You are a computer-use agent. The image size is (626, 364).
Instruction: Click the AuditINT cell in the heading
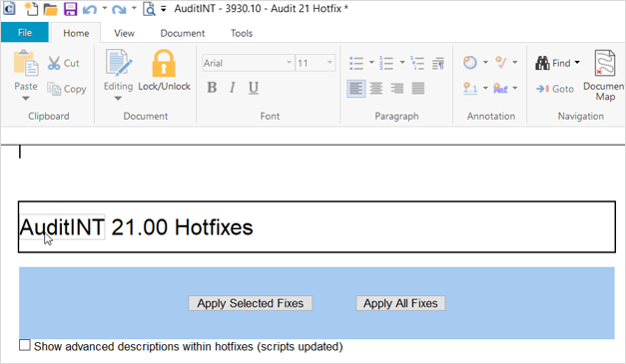[62, 227]
